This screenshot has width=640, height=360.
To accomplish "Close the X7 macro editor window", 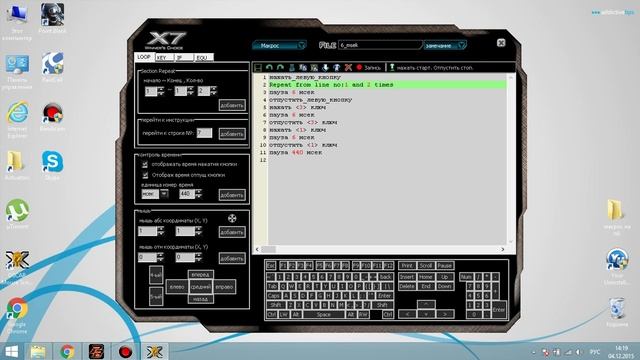I will (501, 43).
